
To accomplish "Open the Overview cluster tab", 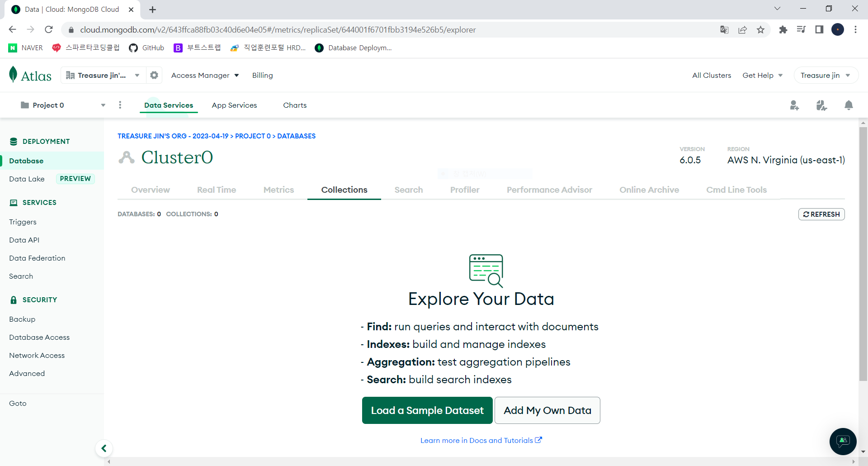I will point(151,190).
